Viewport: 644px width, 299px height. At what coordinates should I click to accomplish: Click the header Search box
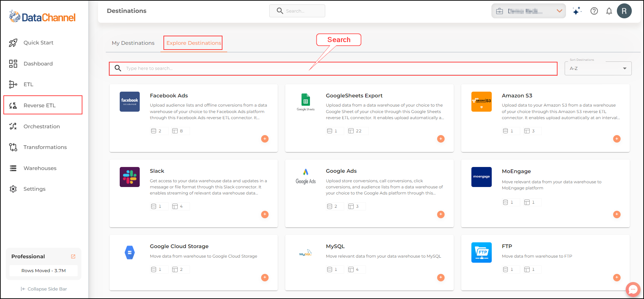pos(297,11)
